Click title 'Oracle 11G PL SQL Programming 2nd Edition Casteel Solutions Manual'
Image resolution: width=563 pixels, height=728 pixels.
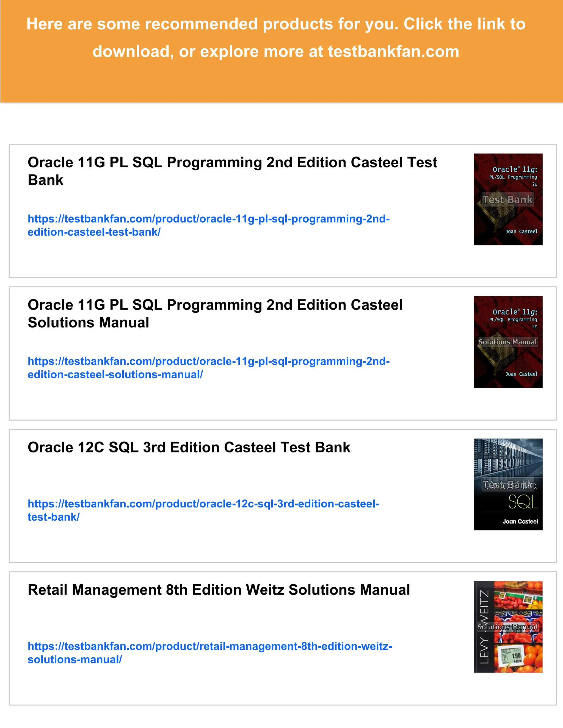click(215, 313)
